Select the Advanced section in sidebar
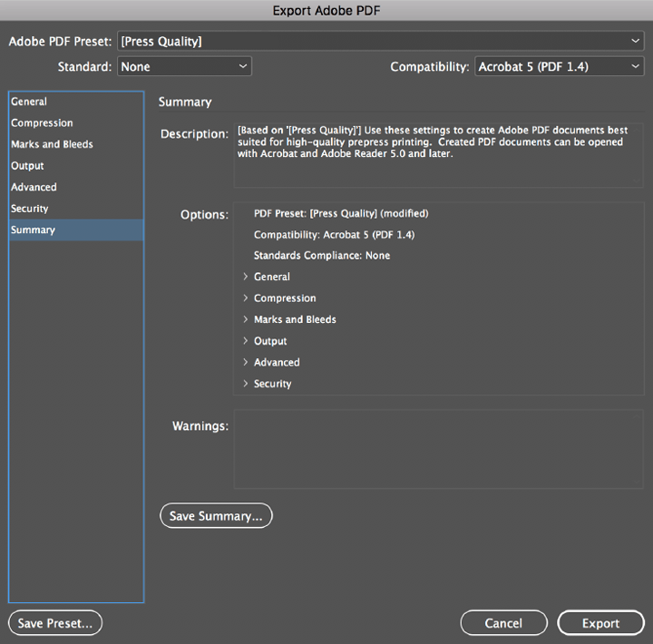This screenshot has height=644, width=653. [x=34, y=187]
